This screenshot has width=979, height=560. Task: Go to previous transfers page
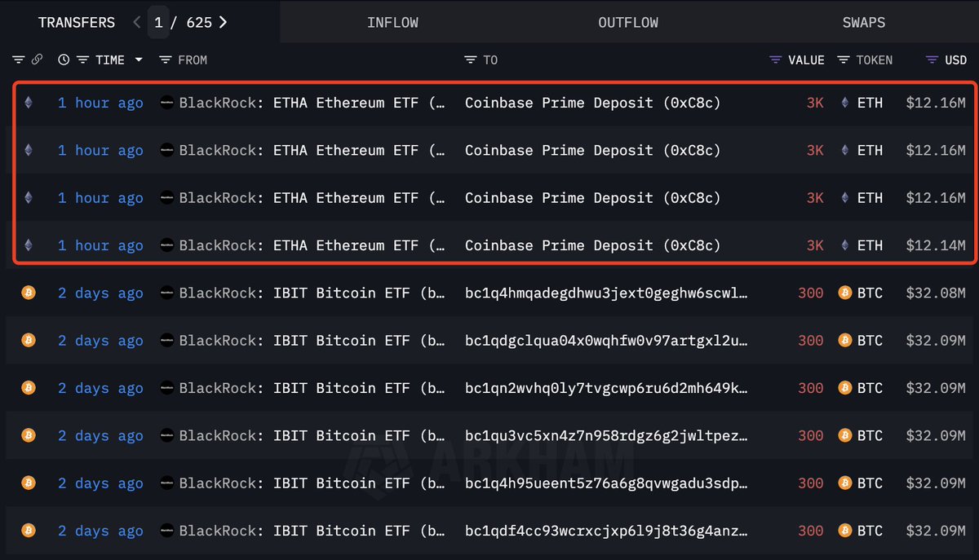[x=137, y=22]
